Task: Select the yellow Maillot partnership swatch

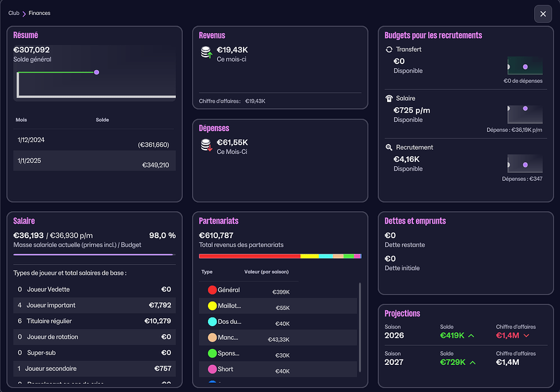Action: coord(212,306)
